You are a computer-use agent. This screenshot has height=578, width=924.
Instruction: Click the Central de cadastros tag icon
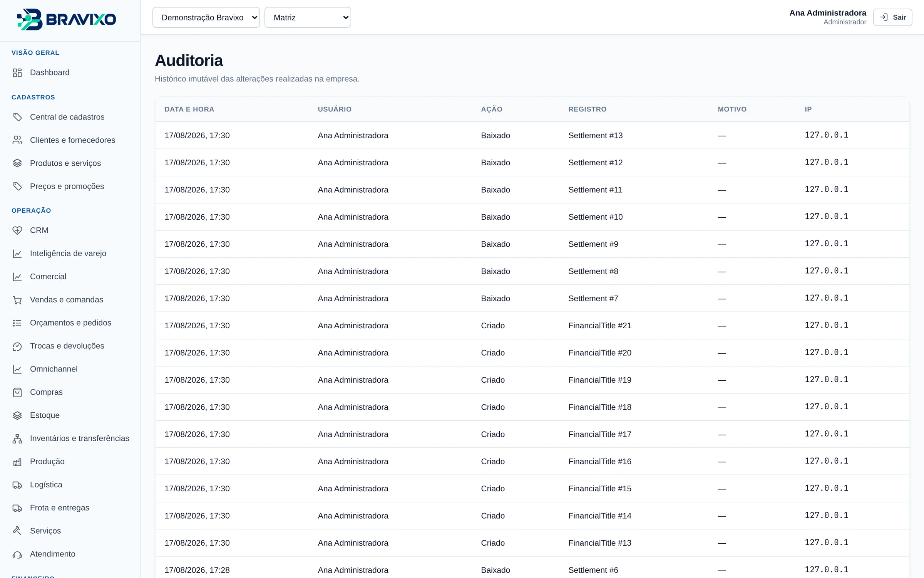pyautogui.click(x=17, y=117)
